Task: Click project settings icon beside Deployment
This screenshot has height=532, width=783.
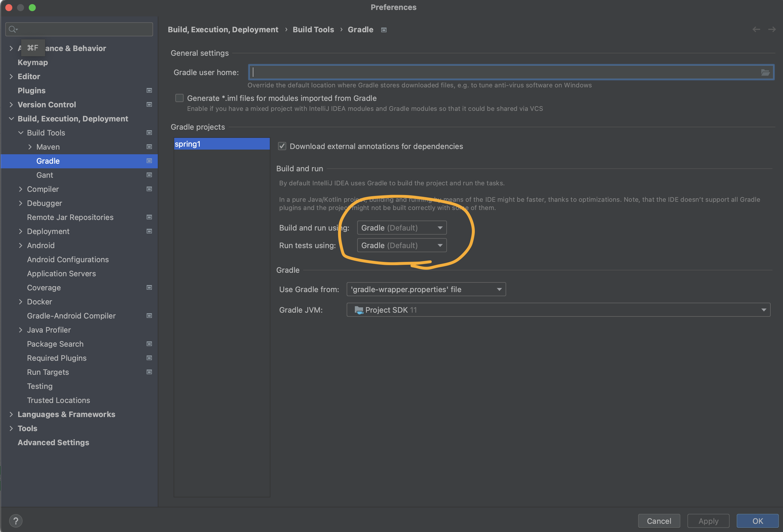Action: click(149, 231)
